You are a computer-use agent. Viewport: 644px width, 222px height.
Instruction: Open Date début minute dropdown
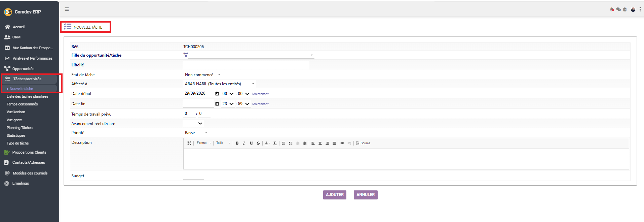(x=243, y=94)
